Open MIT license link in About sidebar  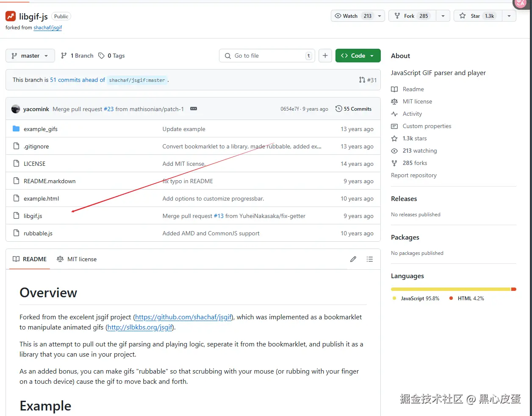417,101
